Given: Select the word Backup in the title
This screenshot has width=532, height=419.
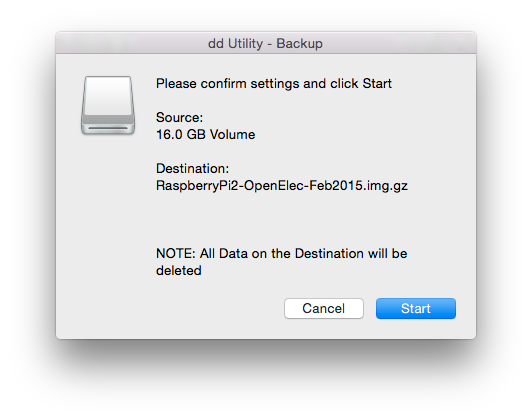Looking at the screenshot, I should 299,43.
